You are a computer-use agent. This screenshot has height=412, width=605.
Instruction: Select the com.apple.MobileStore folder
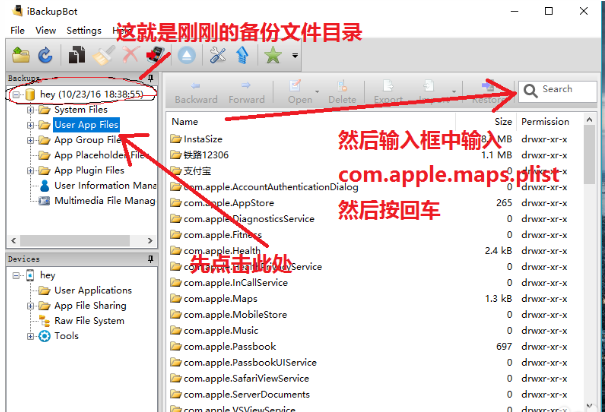tap(235, 315)
